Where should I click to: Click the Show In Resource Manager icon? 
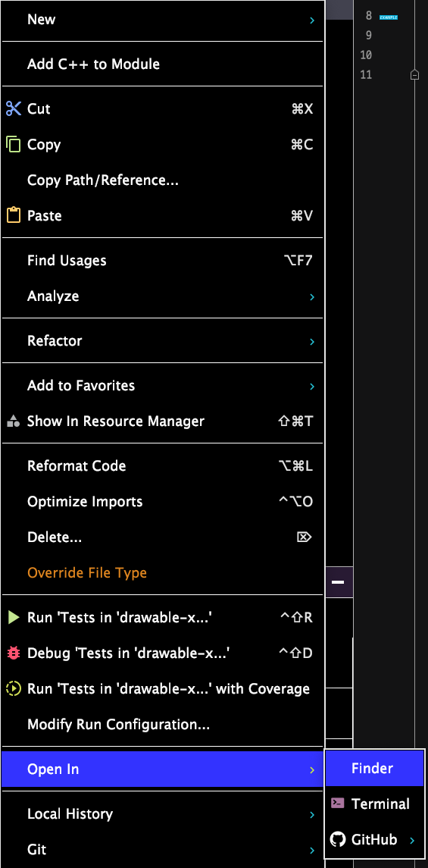click(14, 421)
